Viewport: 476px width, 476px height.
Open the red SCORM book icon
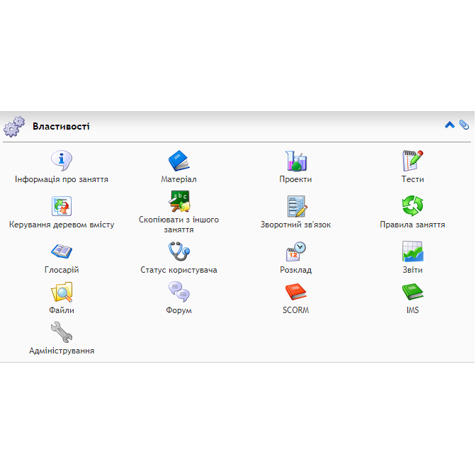[295, 292]
